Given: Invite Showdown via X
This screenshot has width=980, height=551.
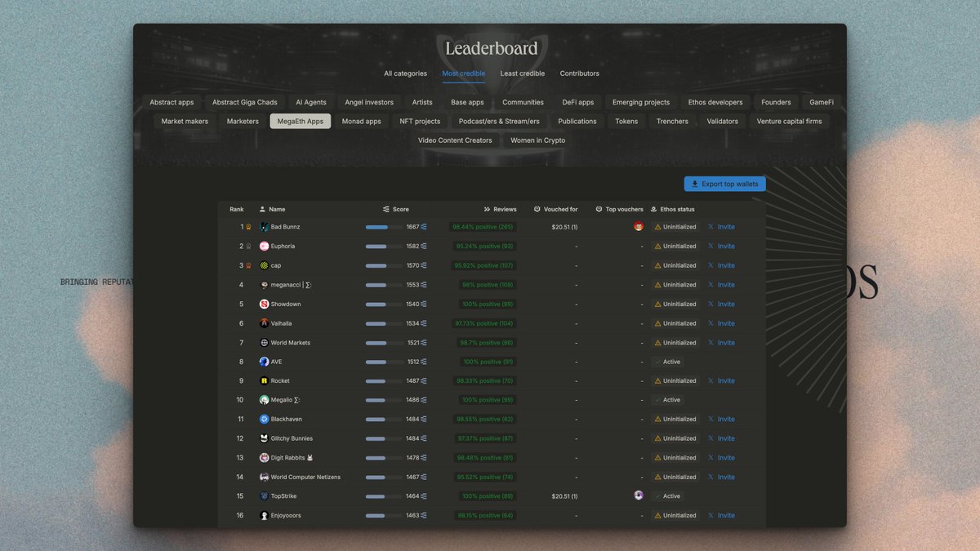Looking at the screenshot, I should (721, 304).
